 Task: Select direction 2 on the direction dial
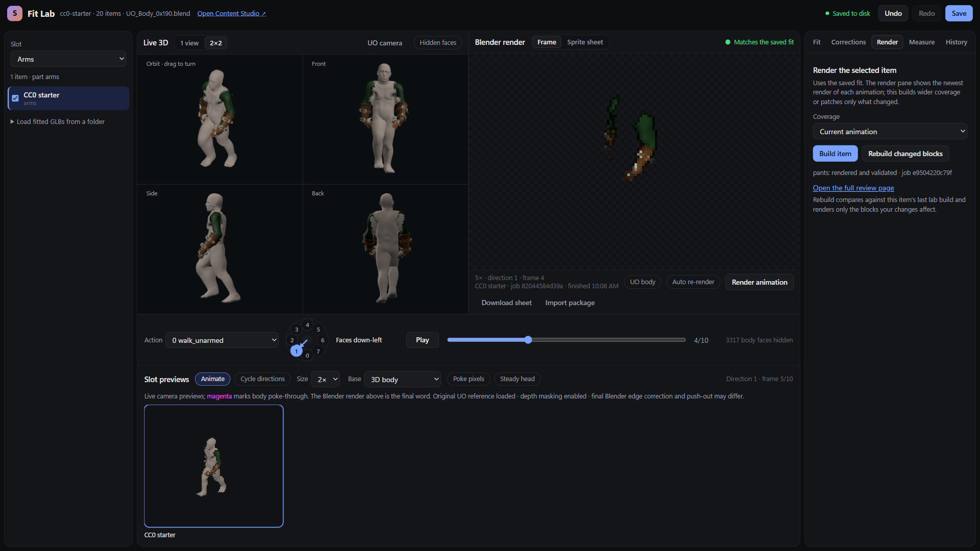point(292,340)
